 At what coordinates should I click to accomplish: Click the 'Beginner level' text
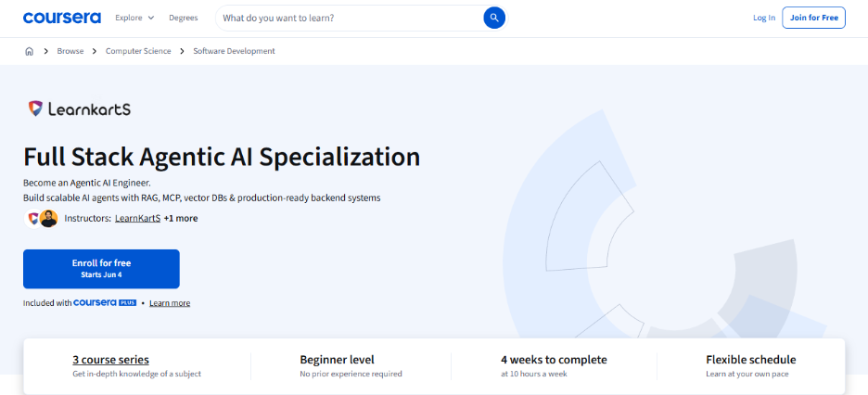(338, 360)
